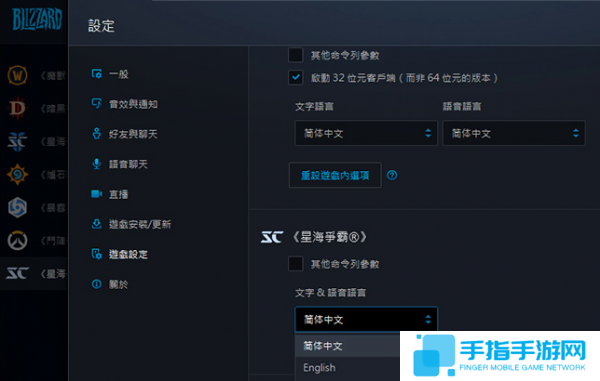Viewport: 600px width, 381px height.
Task: Uncheck 啟動 32 位元客戶端 checkbox
Action: [x=295, y=78]
